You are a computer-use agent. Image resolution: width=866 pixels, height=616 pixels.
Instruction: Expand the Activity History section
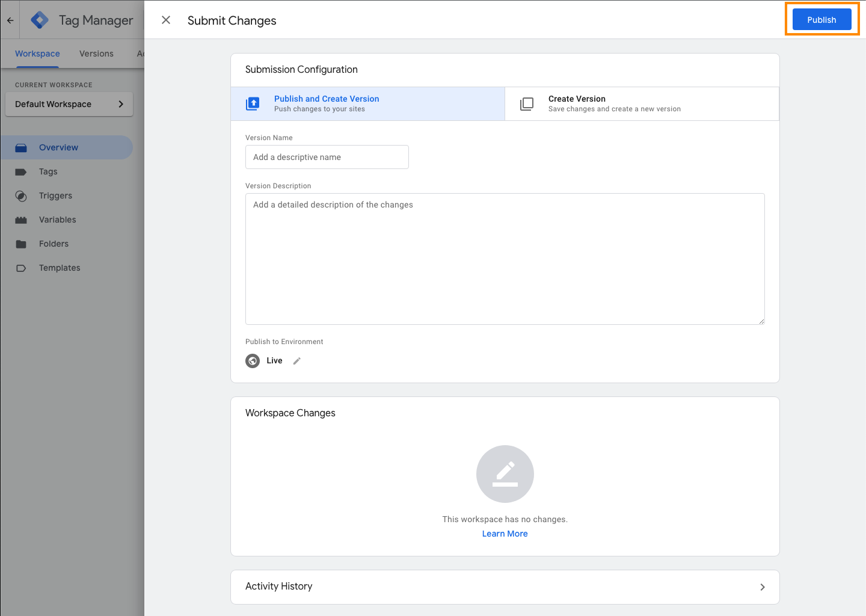pyautogui.click(x=505, y=587)
